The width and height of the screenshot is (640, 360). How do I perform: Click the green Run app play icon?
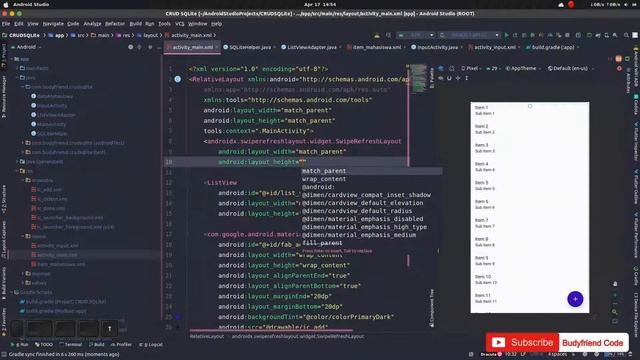(x=506, y=36)
